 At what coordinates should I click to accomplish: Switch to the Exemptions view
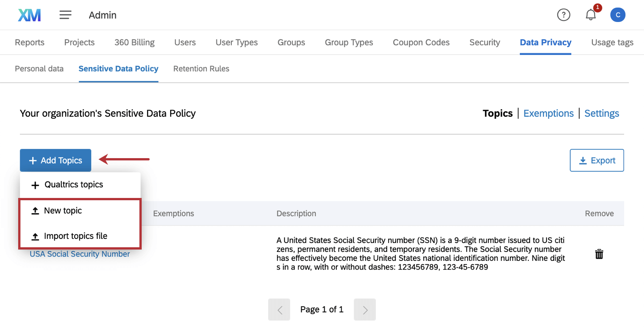[548, 113]
